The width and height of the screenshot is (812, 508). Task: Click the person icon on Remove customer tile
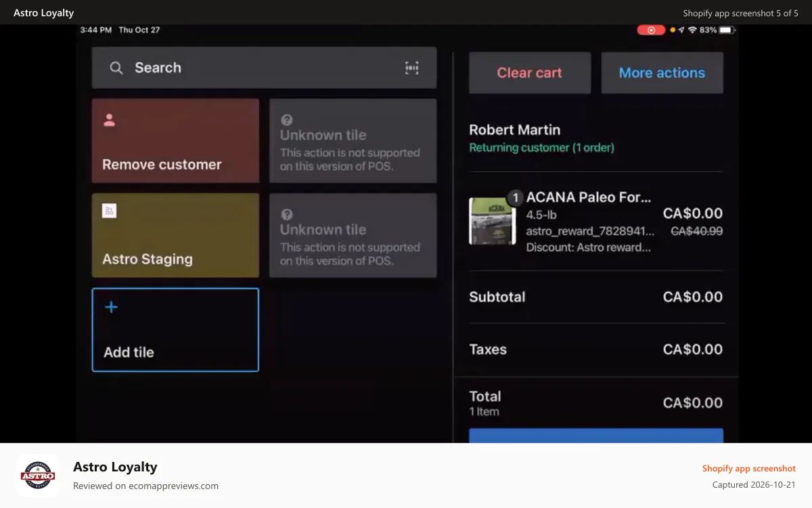click(109, 120)
